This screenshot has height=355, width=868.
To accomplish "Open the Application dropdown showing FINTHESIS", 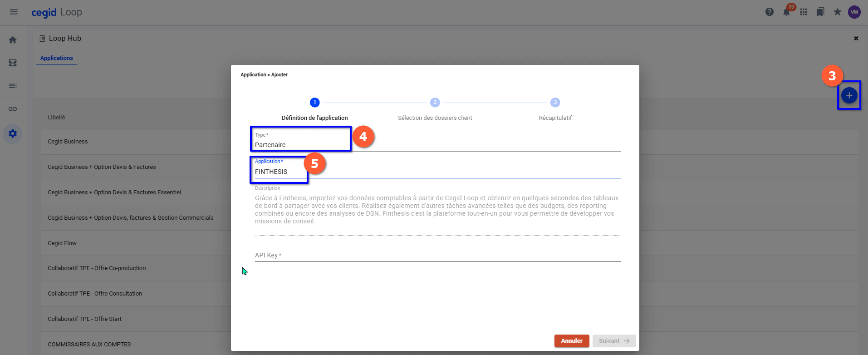I will click(438, 168).
